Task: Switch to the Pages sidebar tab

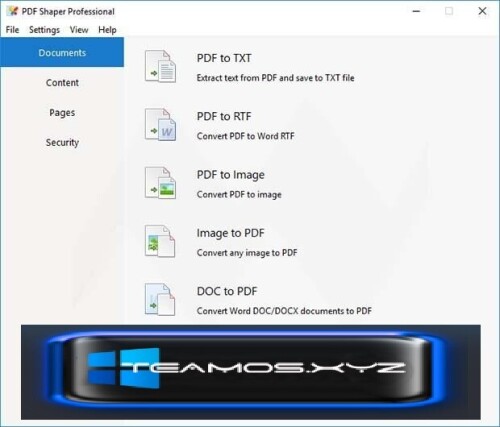Action: click(x=62, y=112)
